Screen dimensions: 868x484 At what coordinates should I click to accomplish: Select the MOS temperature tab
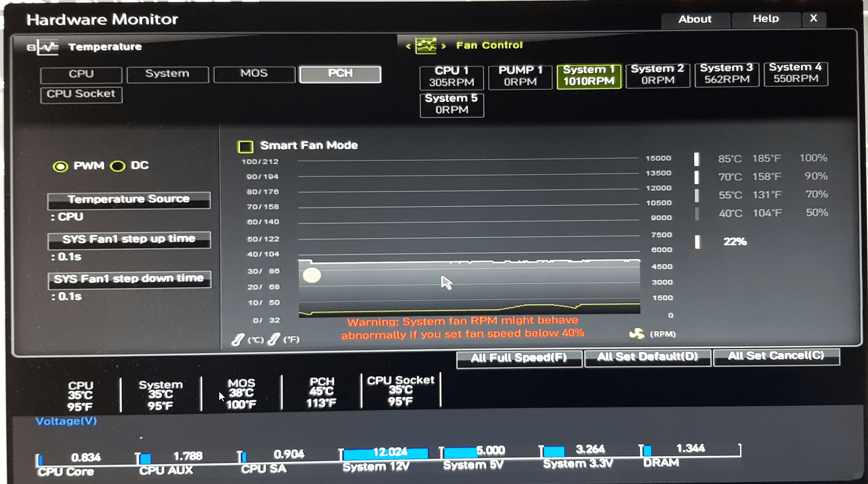tap(254, 74)
